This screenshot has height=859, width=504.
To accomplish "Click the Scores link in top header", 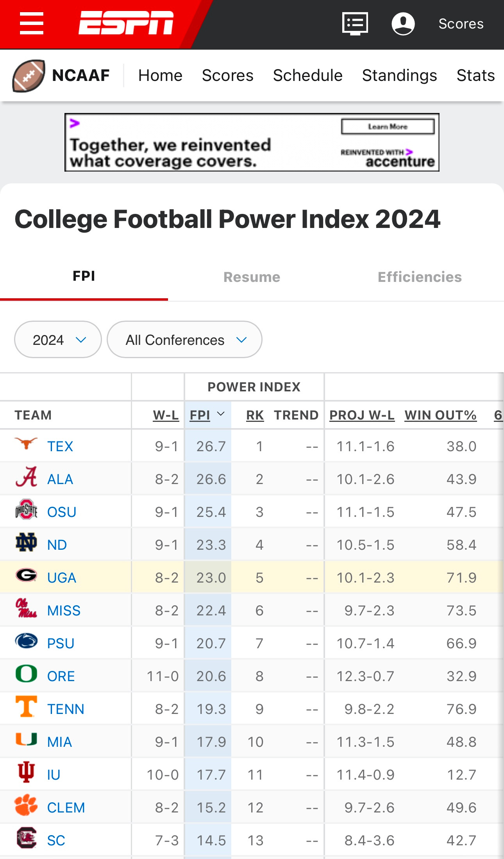I will [461, 24].
